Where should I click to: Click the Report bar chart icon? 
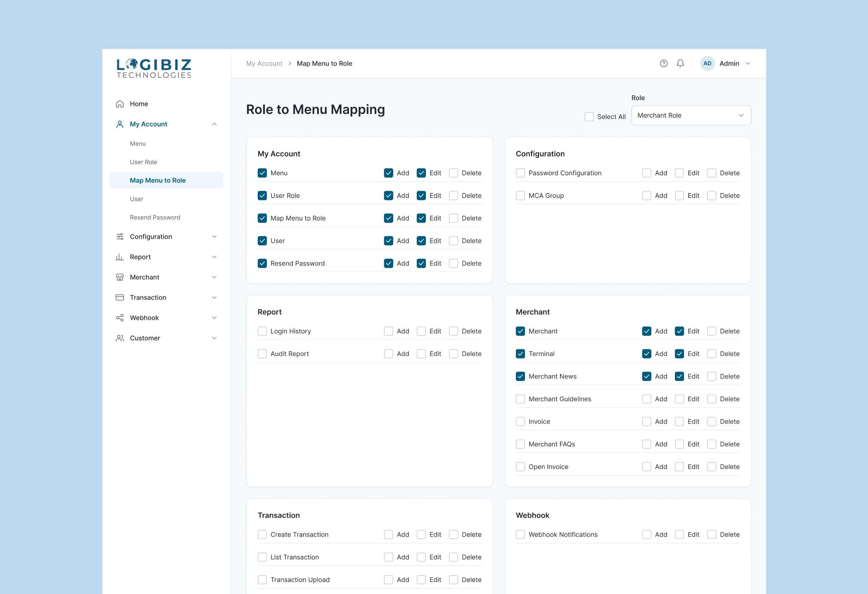[x=120, y=257]
